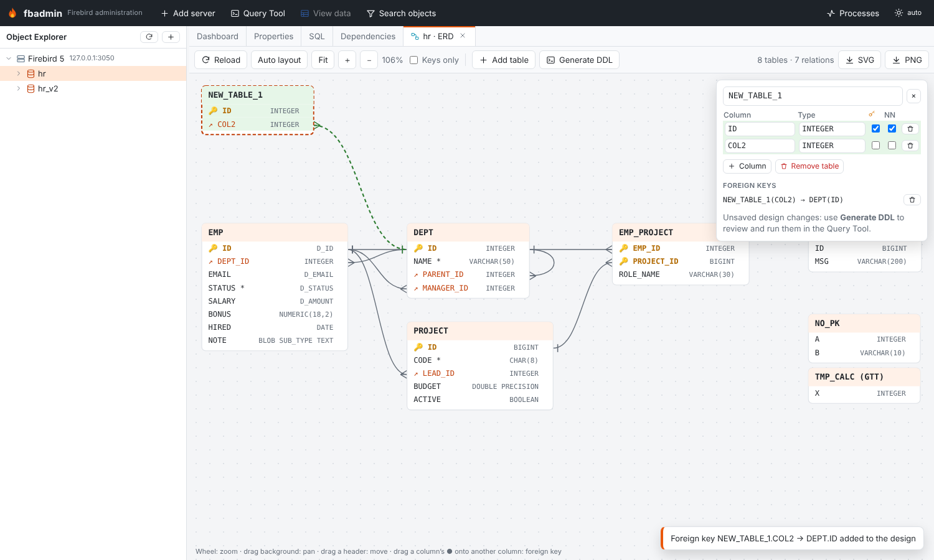
Task: Open the Properties tab
Action: tap(273, 36)
